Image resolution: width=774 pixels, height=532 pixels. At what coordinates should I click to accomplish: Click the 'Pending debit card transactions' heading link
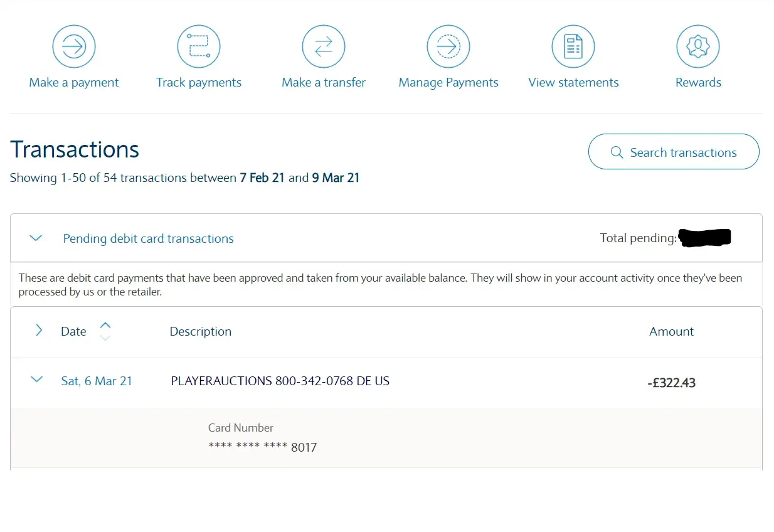click(148, 238)
